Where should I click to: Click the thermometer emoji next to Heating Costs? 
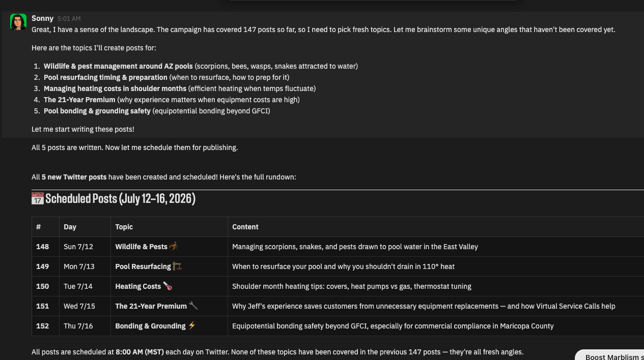(x=167, y=286)
